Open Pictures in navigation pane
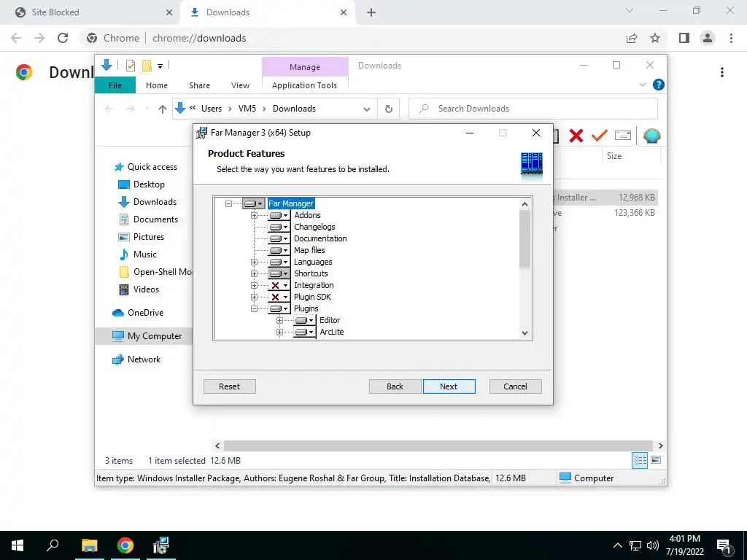The image size is (747, 560). pos(141,237)
